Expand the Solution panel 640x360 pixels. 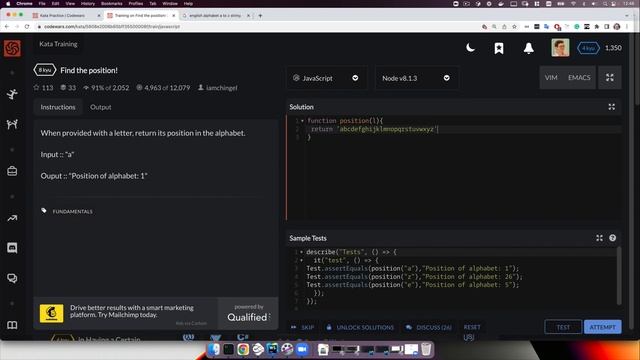point(611,107)
